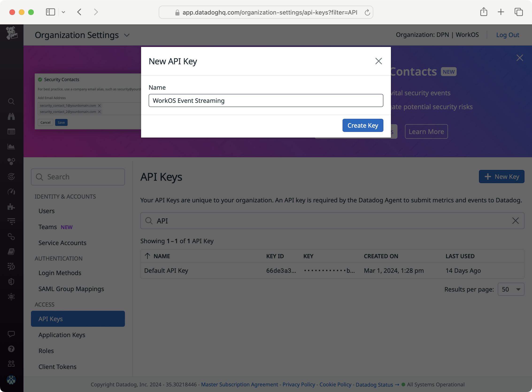Open Logs using the filter-lines sidebar icon

pyautogui.click(x=11, y=221)
